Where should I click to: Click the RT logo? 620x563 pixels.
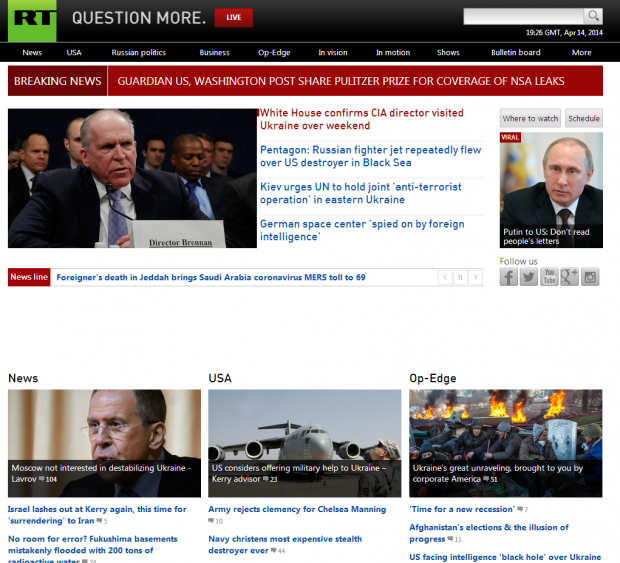click(x=32, y=21)
